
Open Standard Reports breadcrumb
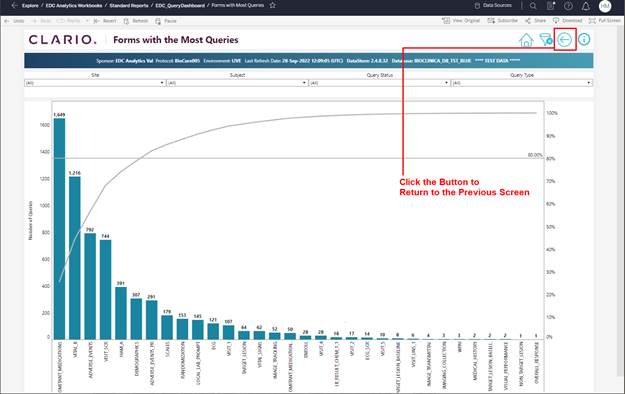click(x=129, y=6)
